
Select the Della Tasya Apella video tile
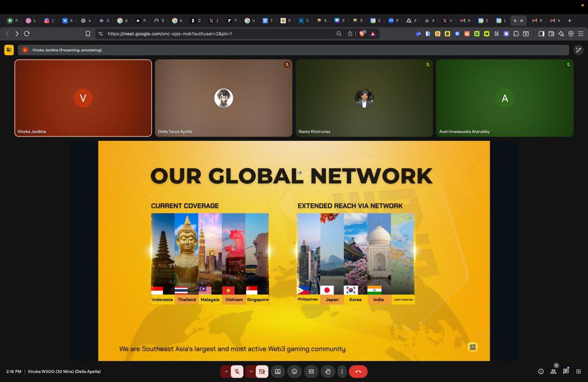click(223, 98)
